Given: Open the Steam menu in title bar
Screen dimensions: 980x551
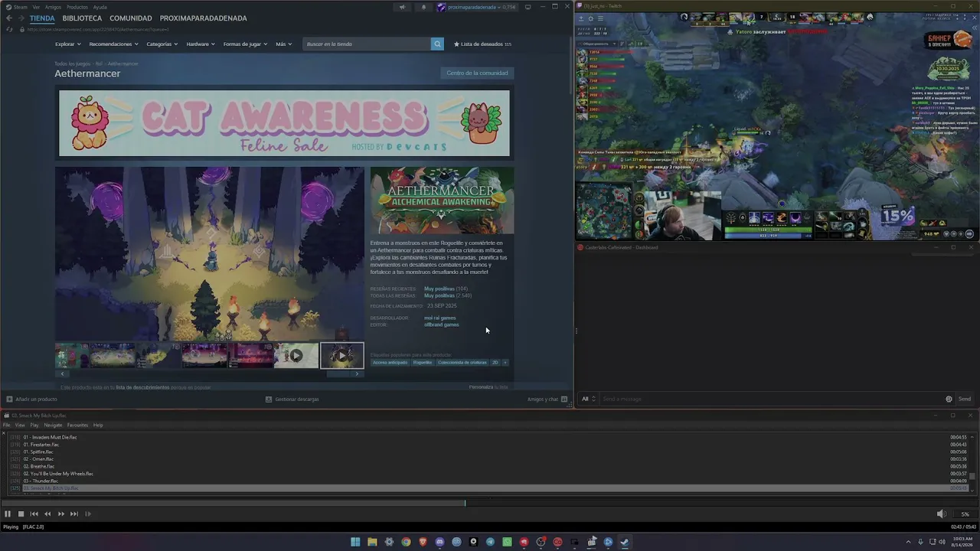Looking at the screenshot, I should pyautogui.click(x=21, y=7).
